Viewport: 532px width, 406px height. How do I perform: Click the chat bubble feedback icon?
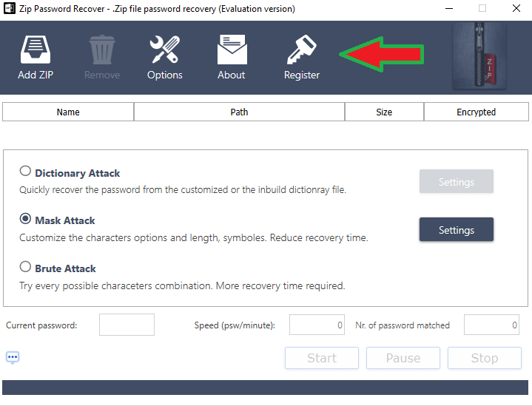[13, 358]
